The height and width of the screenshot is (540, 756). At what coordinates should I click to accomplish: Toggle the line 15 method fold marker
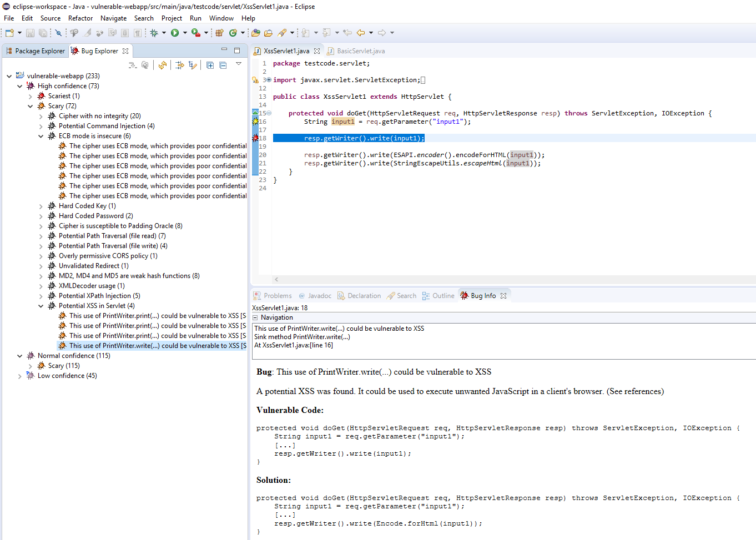tap(269, 113)
